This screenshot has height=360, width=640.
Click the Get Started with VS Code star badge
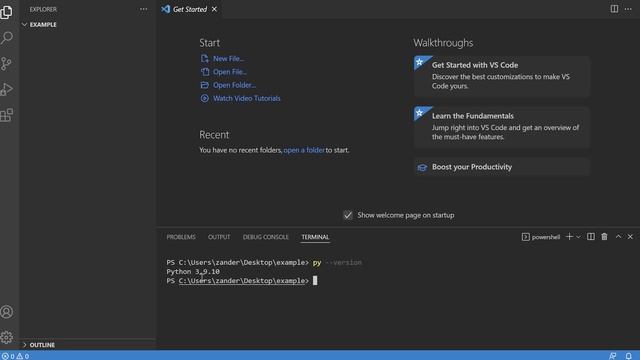point(420,62)
